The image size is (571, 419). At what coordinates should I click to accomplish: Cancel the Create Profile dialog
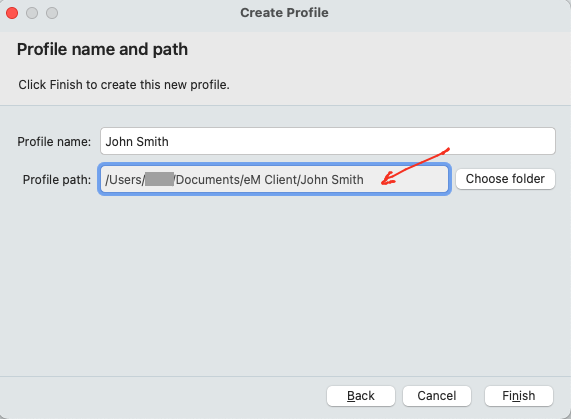click(x=437, y=396)
